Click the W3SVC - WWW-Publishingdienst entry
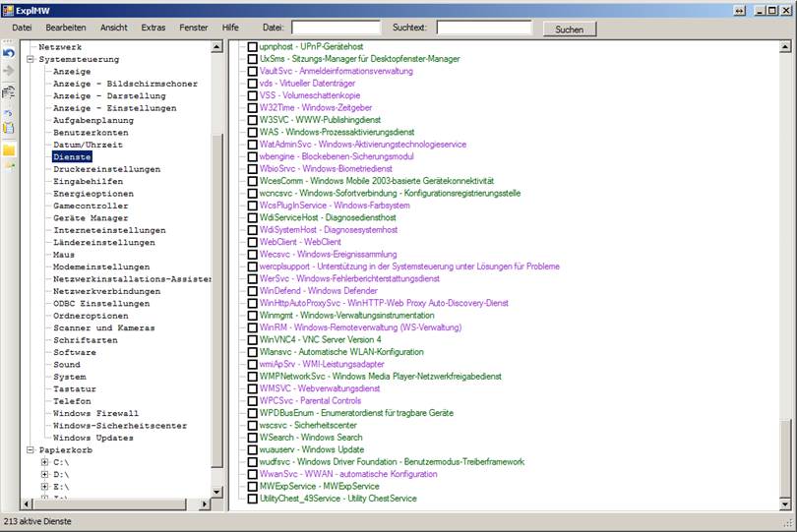The width and height of the screenshot is (797, 532). (320, 120)
